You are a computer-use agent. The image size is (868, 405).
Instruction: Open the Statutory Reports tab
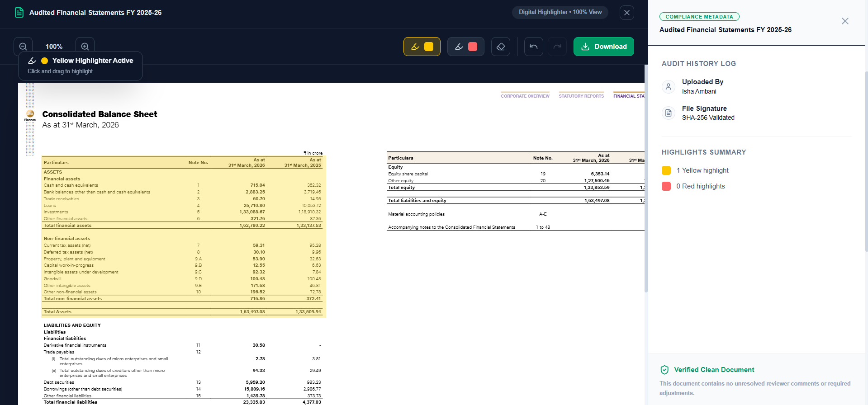[x=581, y=96]
